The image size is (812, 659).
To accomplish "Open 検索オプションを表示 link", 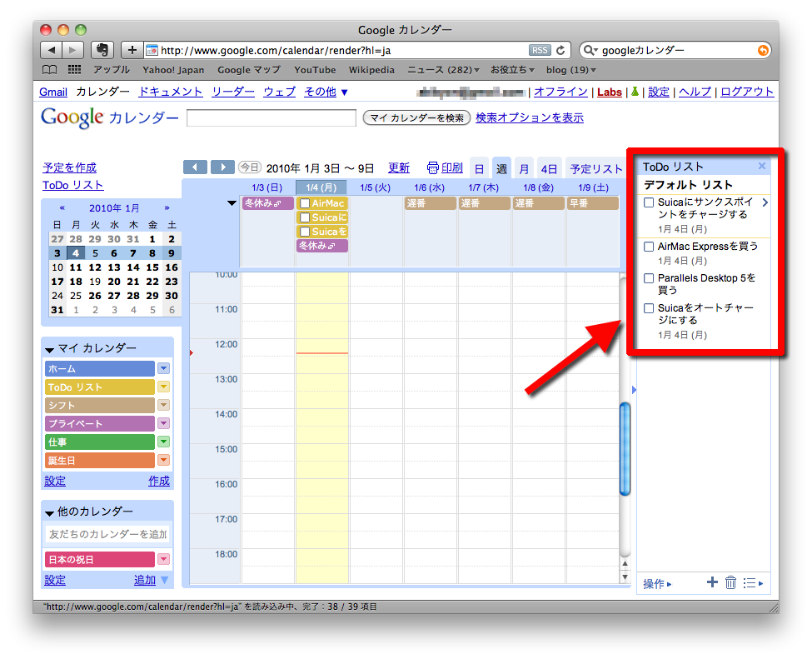I will [x=529, y=117].
